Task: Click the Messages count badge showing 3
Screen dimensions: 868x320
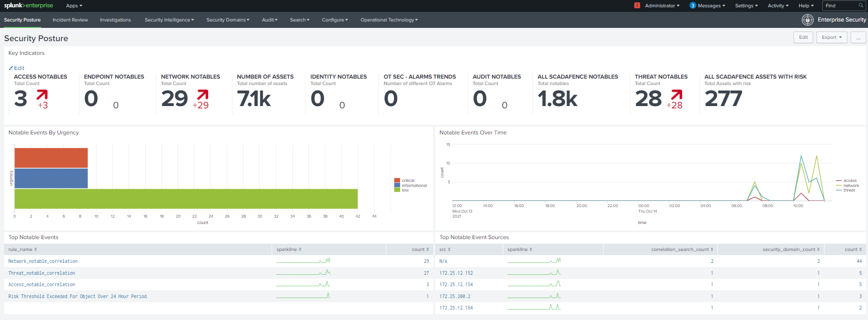Action: tap(693, 5)
